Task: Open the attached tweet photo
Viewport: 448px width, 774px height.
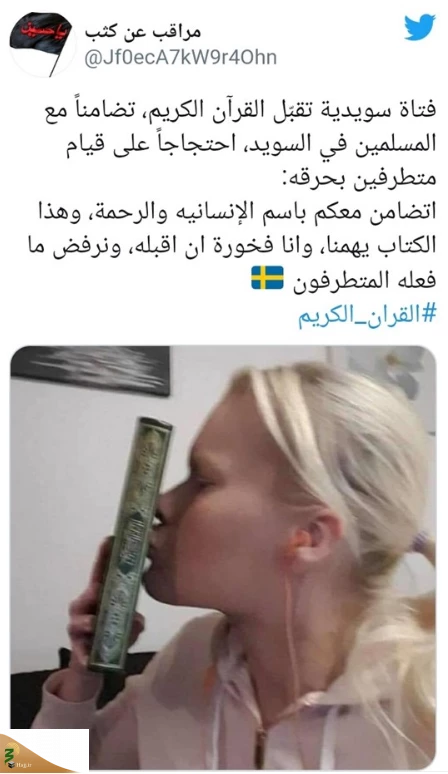Action: [223, 557]
